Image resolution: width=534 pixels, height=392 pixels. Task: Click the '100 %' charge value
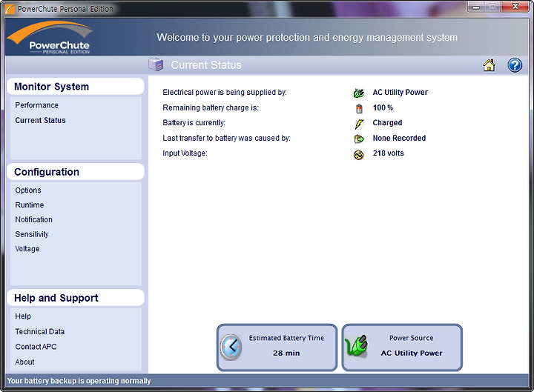click(383, 107)
